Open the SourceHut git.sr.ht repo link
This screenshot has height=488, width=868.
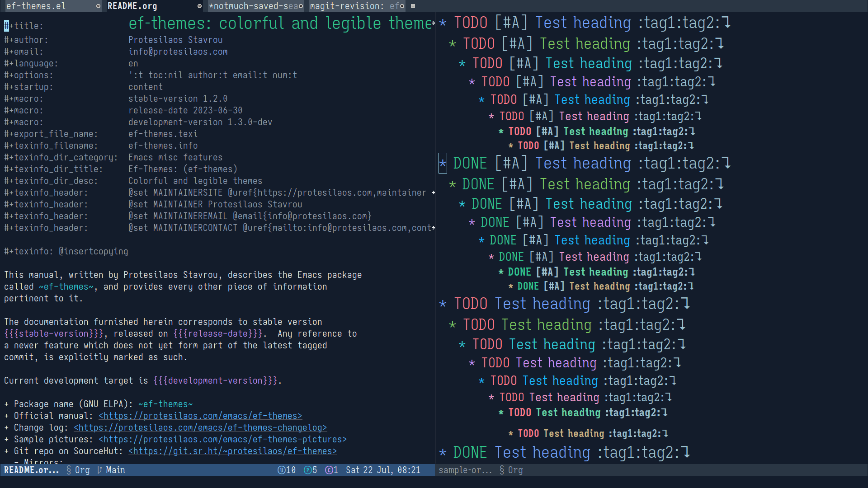(233, 451)
